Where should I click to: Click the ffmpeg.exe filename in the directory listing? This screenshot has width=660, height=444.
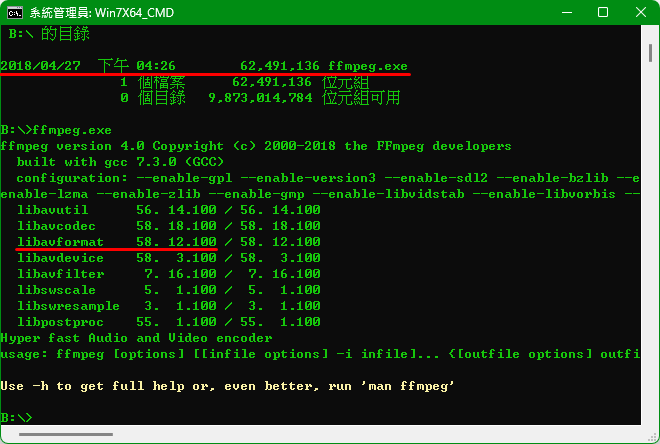click(x=367, y=66)
